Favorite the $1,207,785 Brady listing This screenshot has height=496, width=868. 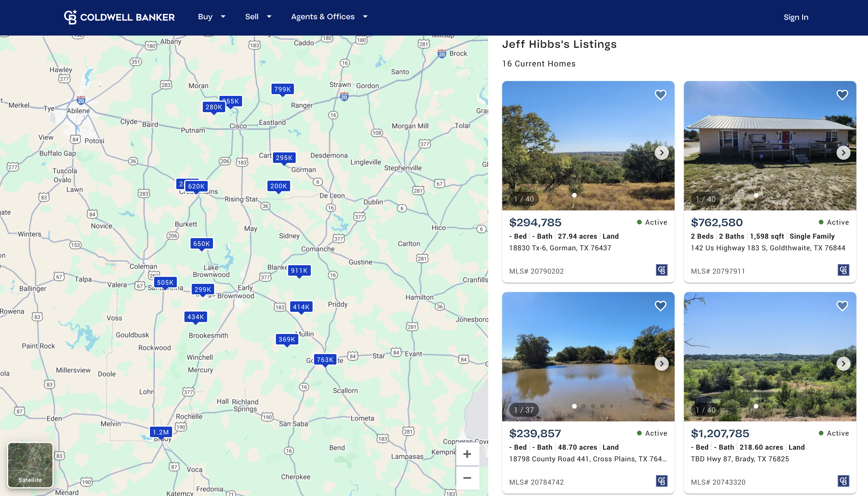click(x=842, y=306)
